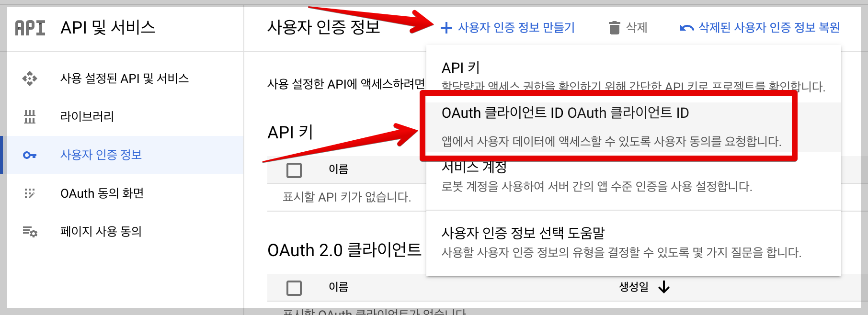Click the 삭제 button
Image resolution: width=868 pixels, height=315 pixels.
[628, 28]
